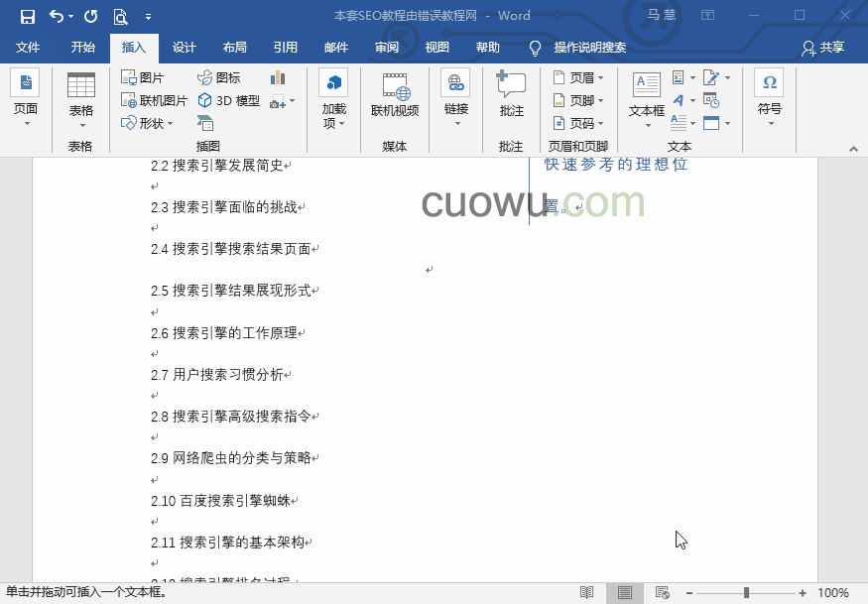Switch to the 设计 ribbon tab

(184, 47)
